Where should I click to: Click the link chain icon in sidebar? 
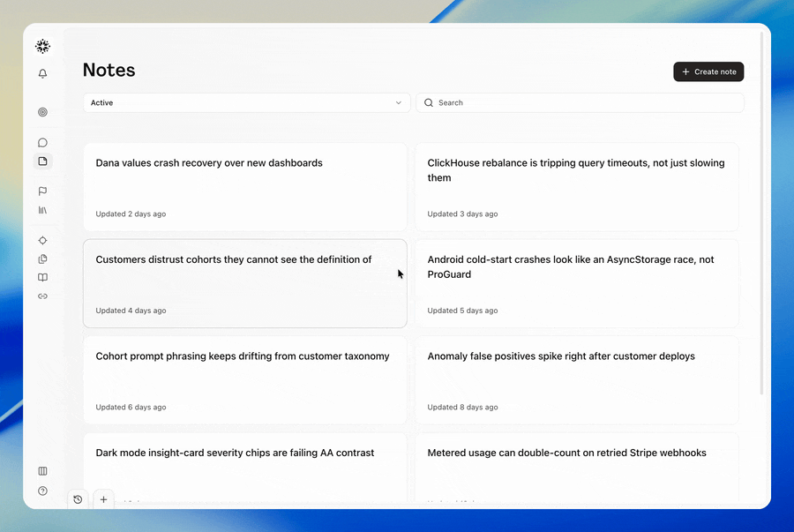coord(42,296)
